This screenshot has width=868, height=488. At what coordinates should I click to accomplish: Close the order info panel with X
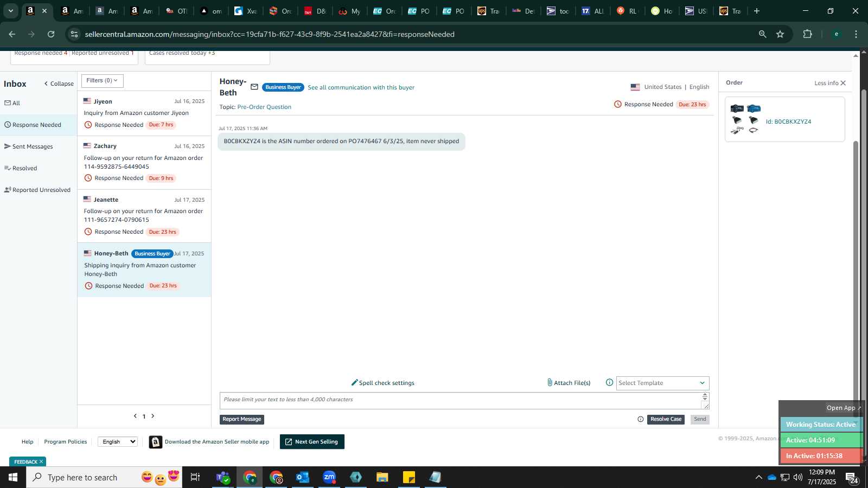[843, 83]
